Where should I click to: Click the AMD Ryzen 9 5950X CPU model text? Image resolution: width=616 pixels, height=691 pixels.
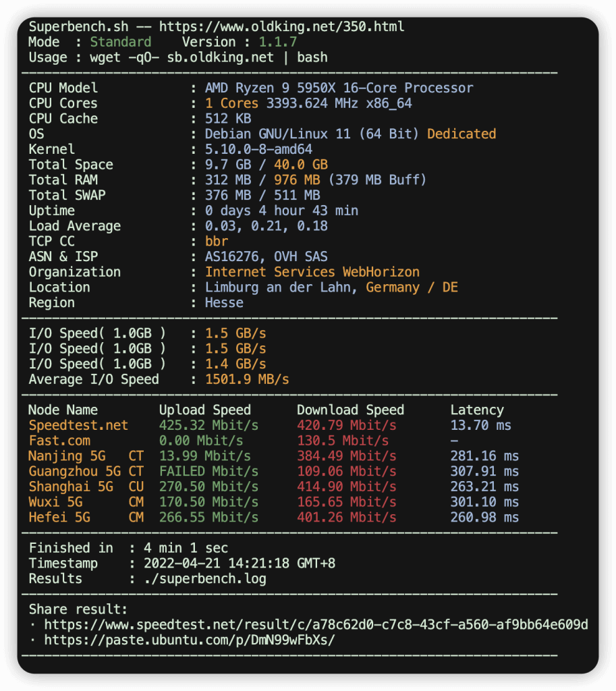(x=339, y=88)
